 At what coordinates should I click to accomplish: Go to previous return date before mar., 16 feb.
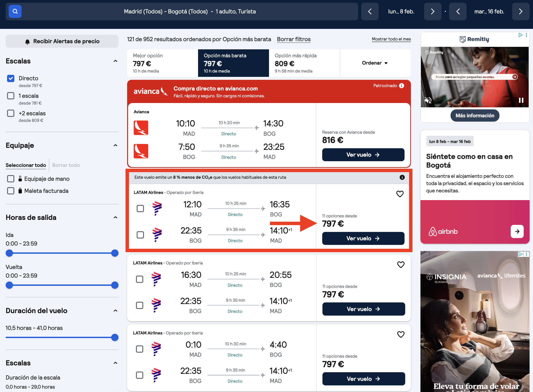pyautogui.click(x=458, y=11)
